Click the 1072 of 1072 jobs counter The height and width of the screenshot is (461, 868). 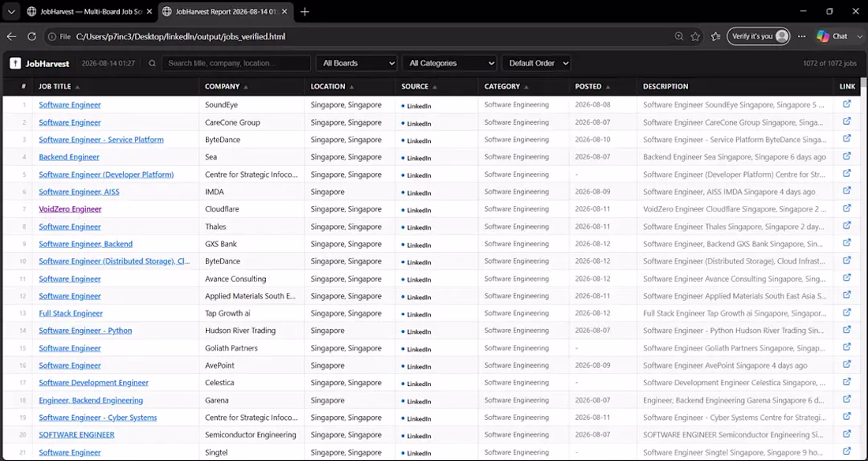[x=830, y=63]
